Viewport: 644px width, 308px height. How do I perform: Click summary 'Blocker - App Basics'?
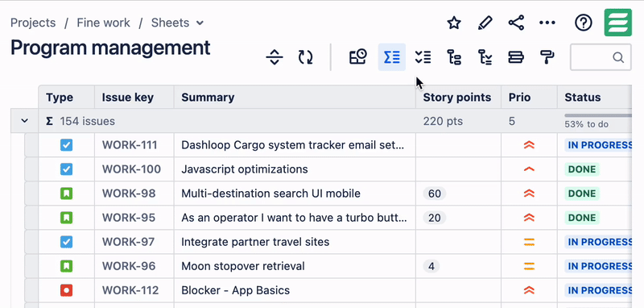[x=235, y=290]
